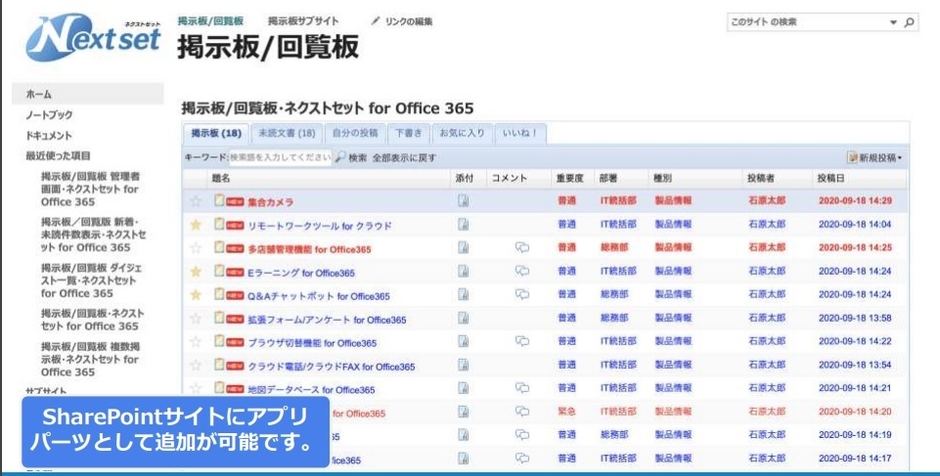
Task: Click comment bubble icon in 多店舗管理機能 row
Action: tap(522, 248)
